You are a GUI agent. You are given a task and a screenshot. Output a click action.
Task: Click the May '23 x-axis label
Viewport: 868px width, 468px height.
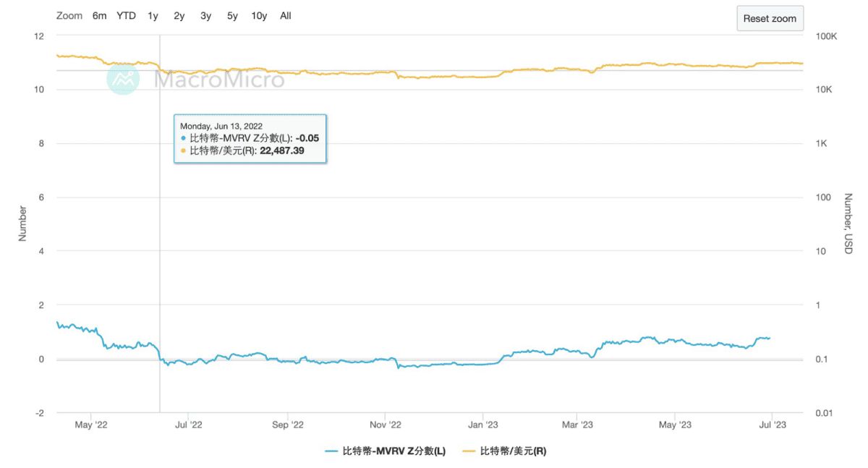click(674, 425)
